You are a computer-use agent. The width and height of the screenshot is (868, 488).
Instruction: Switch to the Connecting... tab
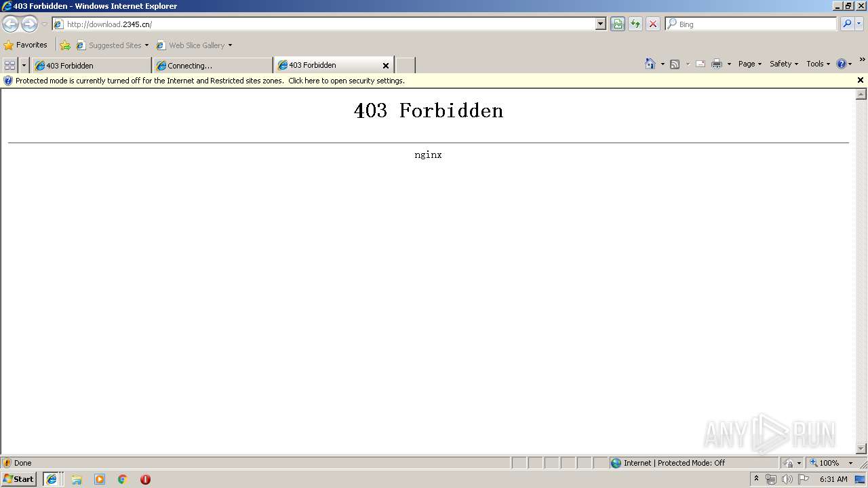tap(213, 66)
